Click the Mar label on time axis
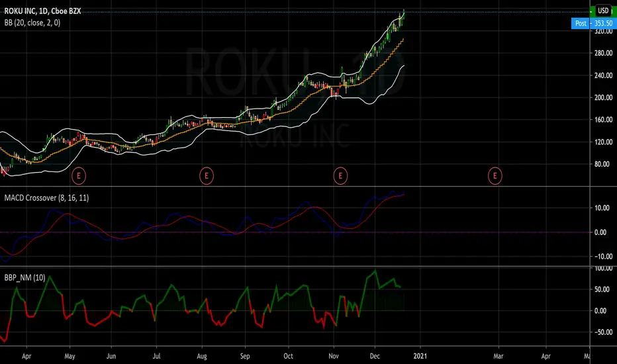The height and width of the screenshot is (364, 617). (498, 356)
